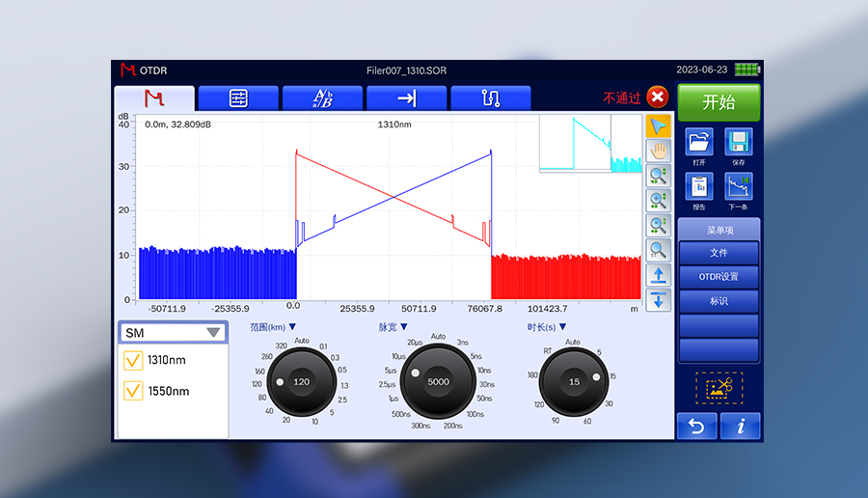
Task: Save trace with 保存 floppy disk icon
Action: click(x=738, y=143)
